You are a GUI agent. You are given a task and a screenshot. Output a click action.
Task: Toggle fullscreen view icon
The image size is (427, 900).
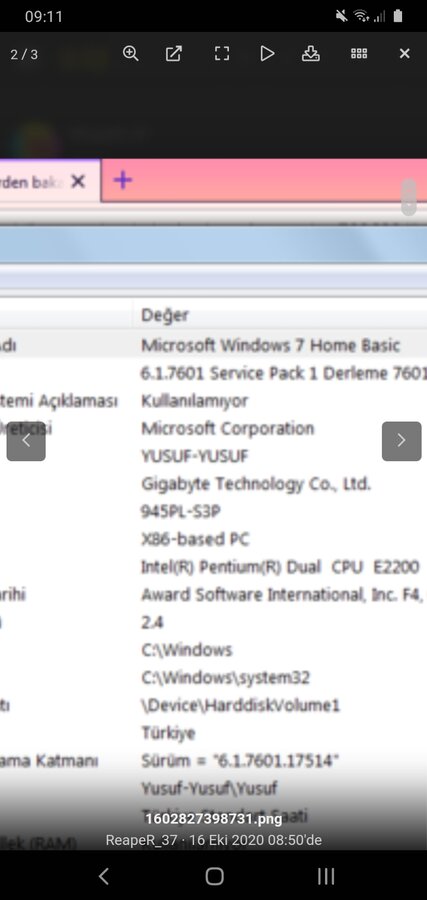tap(222, 53)
